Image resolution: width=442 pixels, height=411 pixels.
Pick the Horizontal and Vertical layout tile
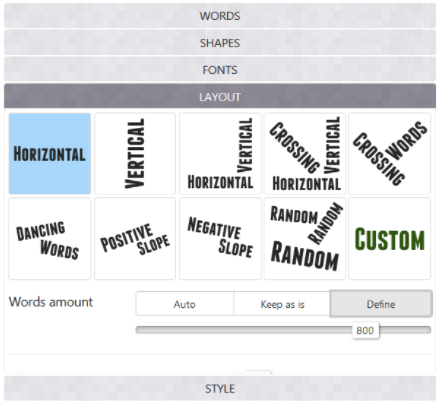coord(220,154)
